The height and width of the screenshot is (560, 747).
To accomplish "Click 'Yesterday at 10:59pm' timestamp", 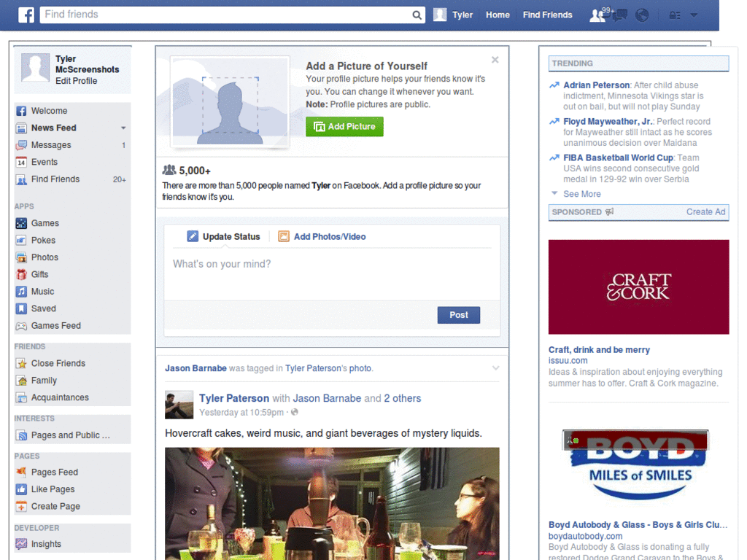I will coord(241,413).
